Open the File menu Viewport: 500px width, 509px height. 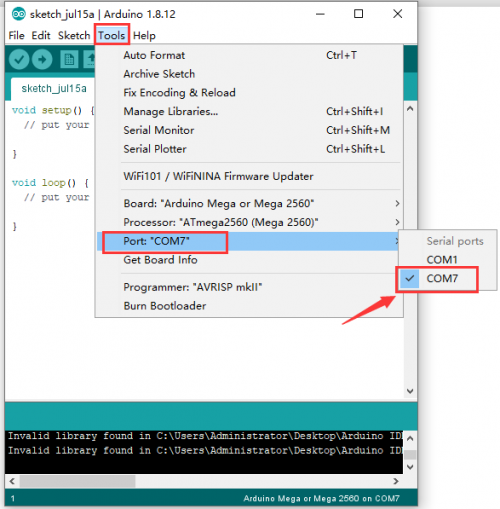click(16, 35)
